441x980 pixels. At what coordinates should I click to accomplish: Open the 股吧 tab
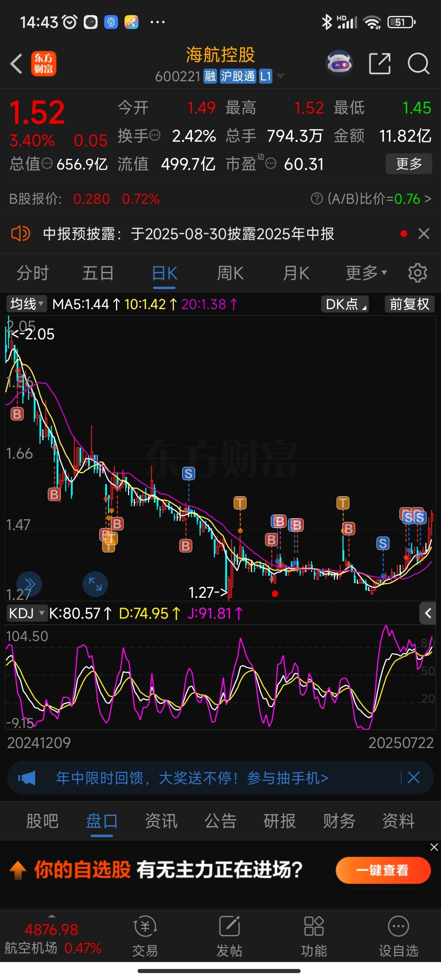[42, 821]
